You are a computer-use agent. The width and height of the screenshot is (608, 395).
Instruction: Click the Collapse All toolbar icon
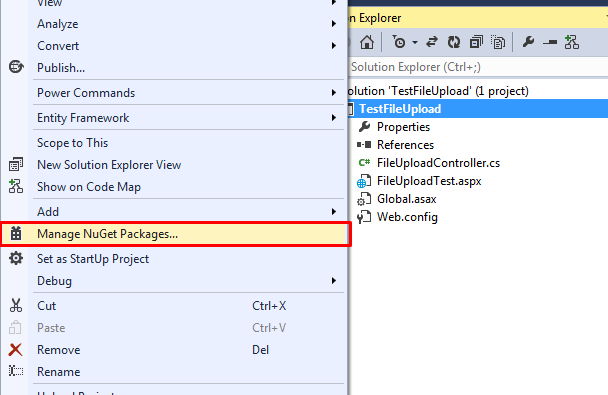(476, 42)
